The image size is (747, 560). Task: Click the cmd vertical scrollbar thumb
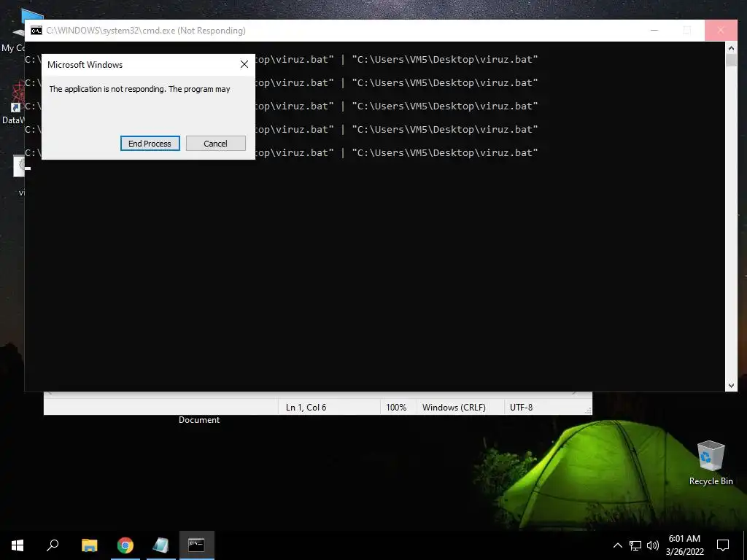(731, 61)
